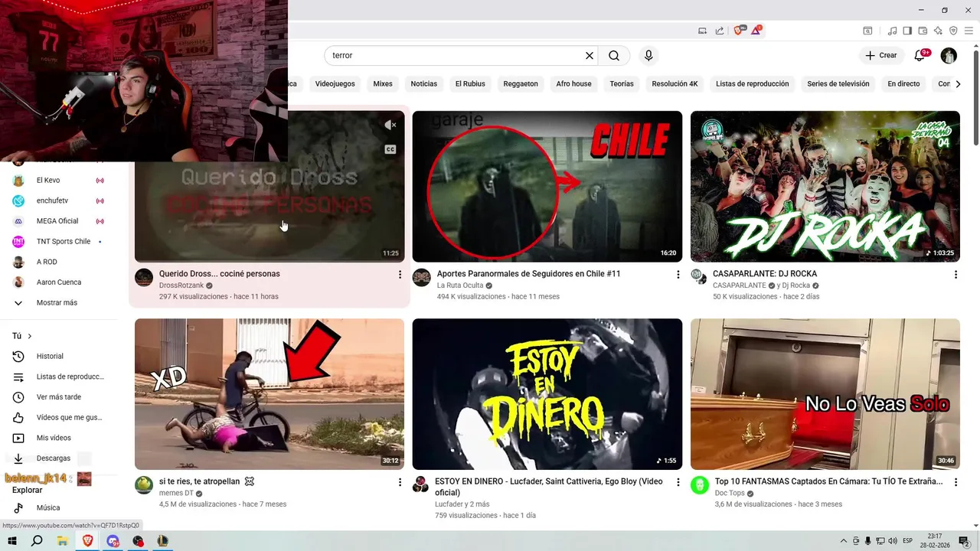Open File Explorer from taskbar
Viewport: 980px width, 551px height.
pos(62,541)
